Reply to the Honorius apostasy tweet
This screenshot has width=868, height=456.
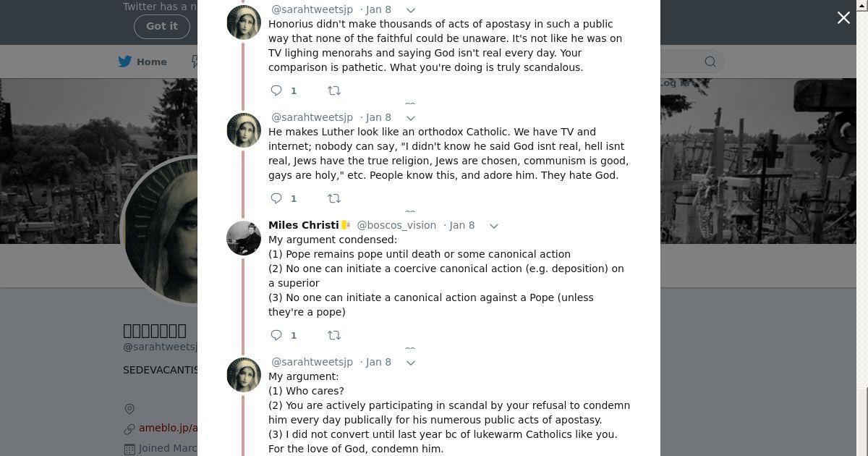click(276, 90)
